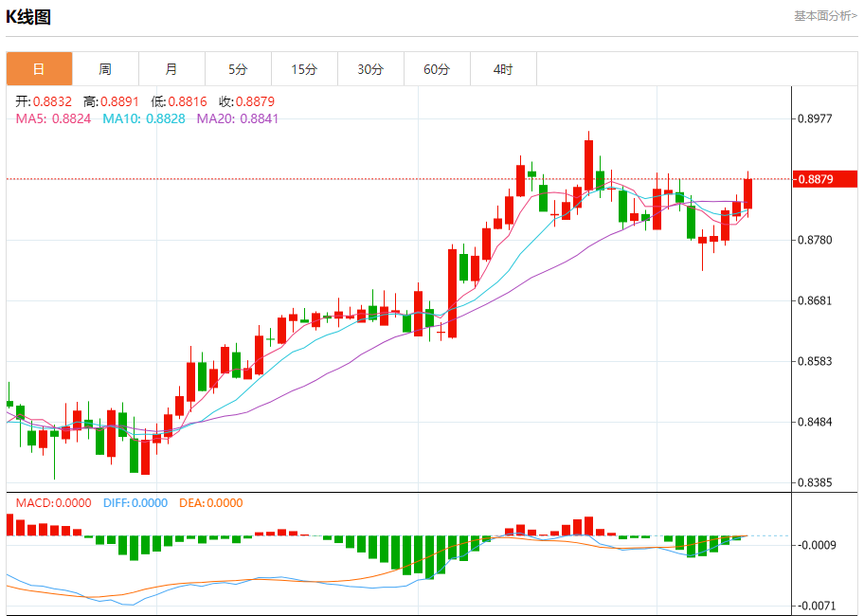Image resolution: width=864 pixels, height=616 pixels.
Task: Click the -0.0009 MACD axis label
Action: (817, 545)
